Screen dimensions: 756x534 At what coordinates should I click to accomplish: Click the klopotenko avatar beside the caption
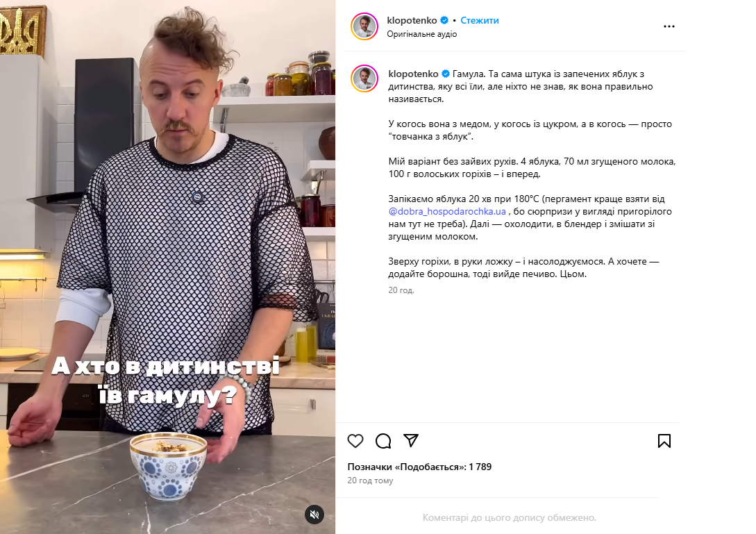pos(364,78)
